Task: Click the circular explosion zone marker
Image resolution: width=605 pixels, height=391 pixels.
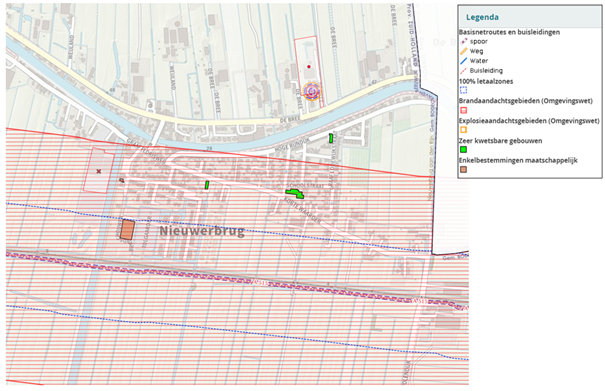Action: [312, 91]
